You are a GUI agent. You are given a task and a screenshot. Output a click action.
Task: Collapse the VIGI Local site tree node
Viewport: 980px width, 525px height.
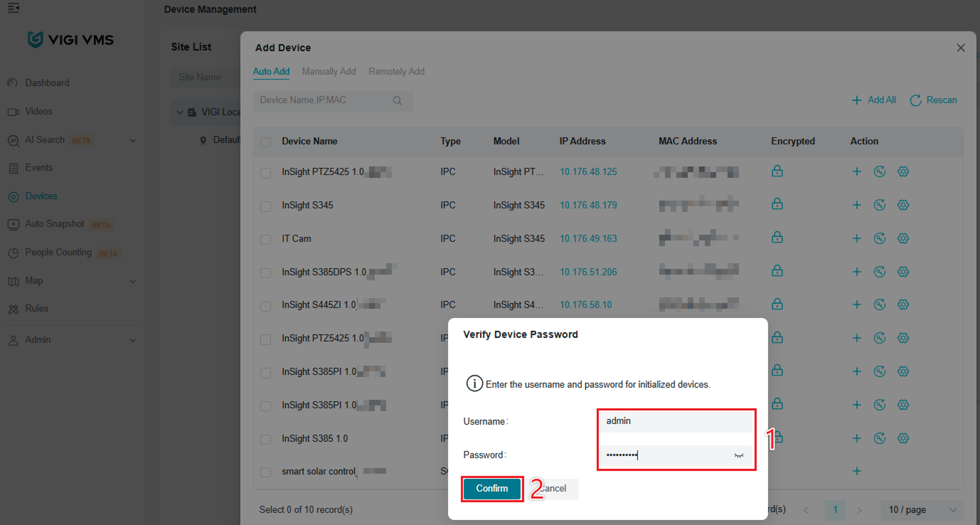[180, 112]
